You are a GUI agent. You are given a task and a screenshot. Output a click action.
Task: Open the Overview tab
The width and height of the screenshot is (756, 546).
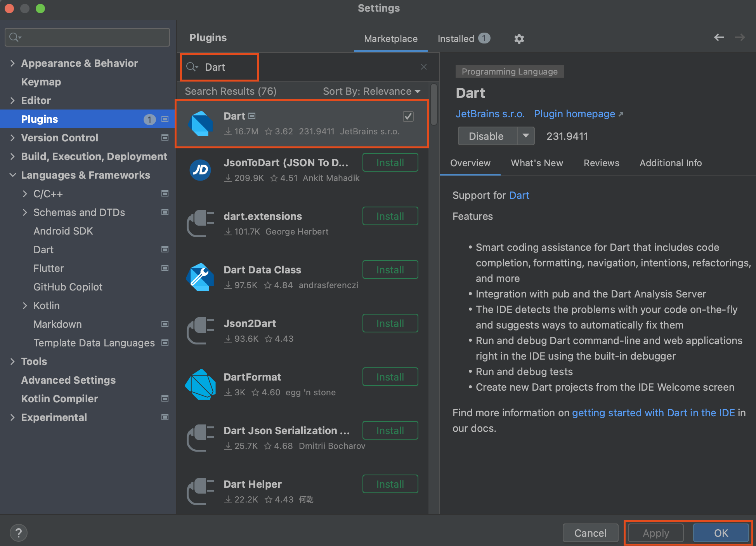coord(470,163)
